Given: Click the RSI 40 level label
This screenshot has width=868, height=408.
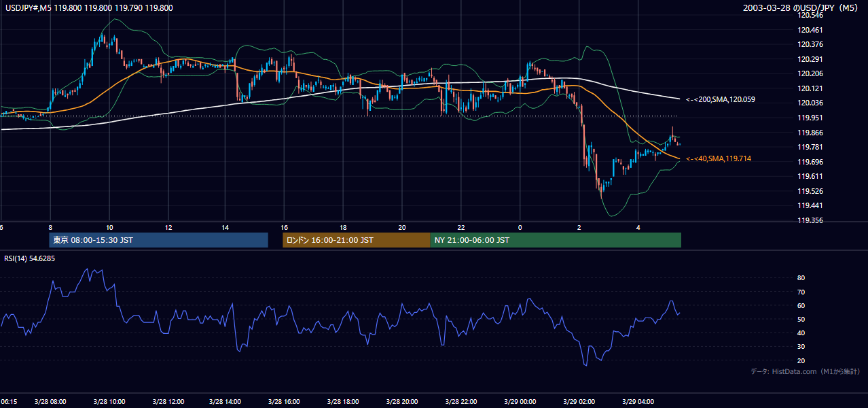Looking at the screenshot, I should [801, 333].
